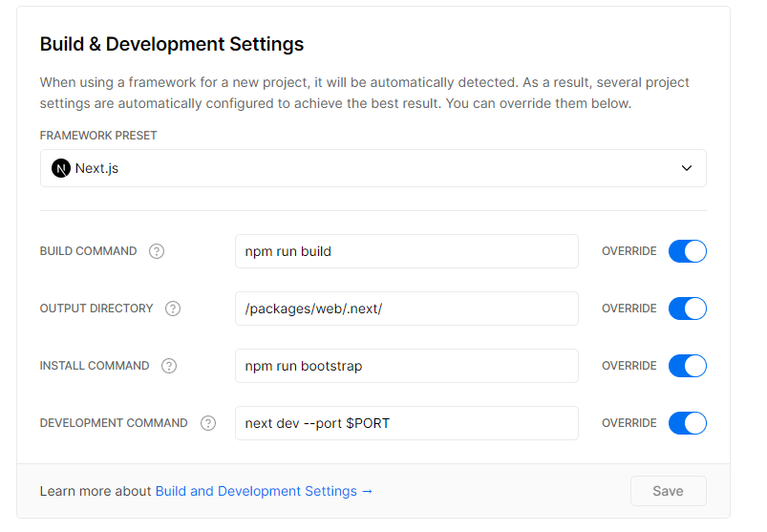The height and width of the screenshot is (532, 767).
Task: Toggle the Output Directory override switch
Action: coord(688,309)
